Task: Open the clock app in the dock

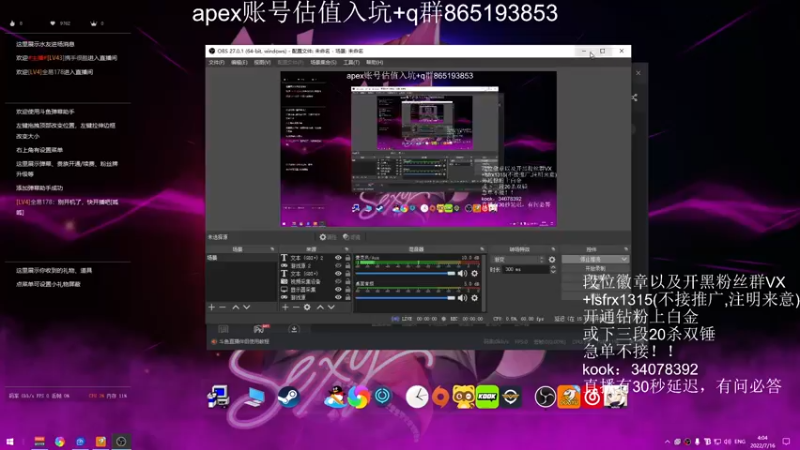Action: click(417, 397)
